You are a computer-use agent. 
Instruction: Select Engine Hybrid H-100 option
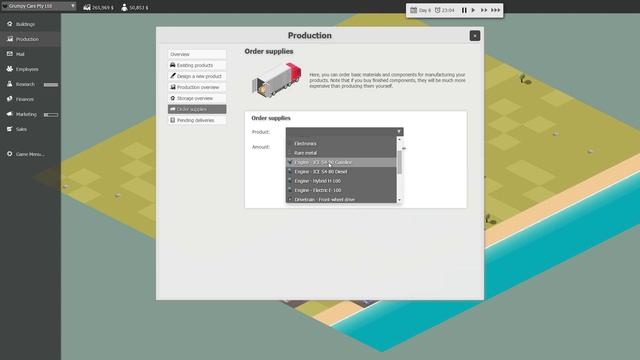pos(341,181)
